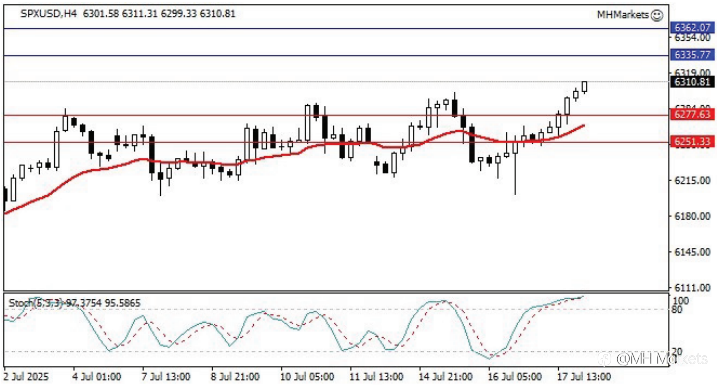Click the 6180.00 price axis value
This screenshot has width=717, height=387.
692,216
